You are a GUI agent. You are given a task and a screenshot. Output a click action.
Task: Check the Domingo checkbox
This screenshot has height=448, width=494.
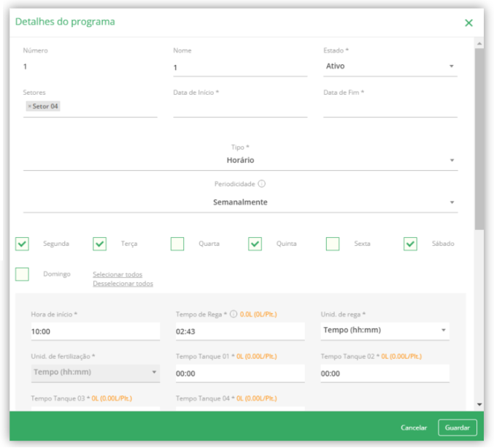click(x=22, y=274)
